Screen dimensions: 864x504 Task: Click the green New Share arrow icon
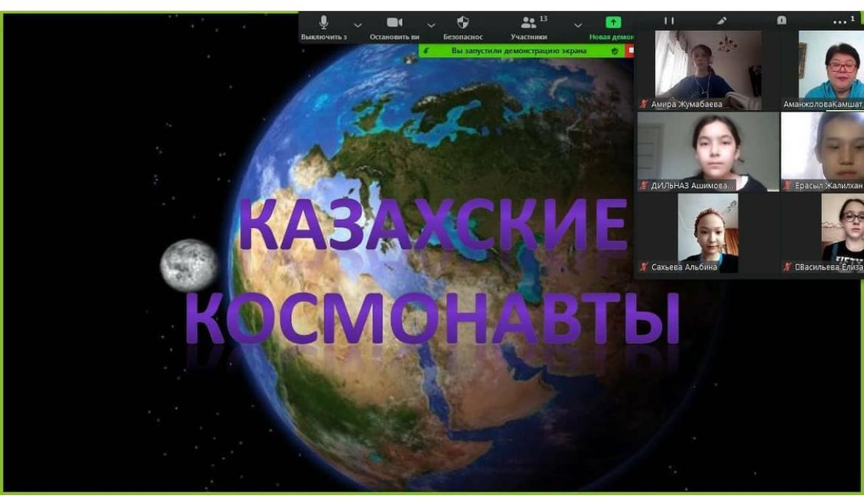click(x=613, y=23)
